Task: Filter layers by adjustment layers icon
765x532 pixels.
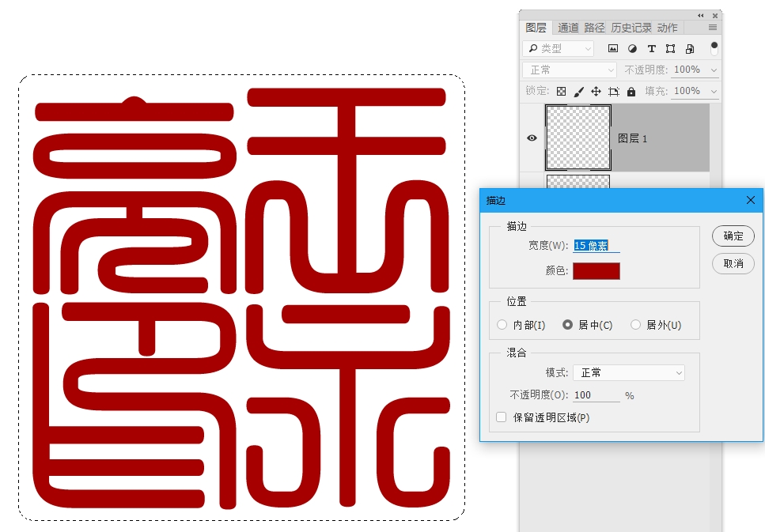Action: pyautogui.click(x=632, y=49)
